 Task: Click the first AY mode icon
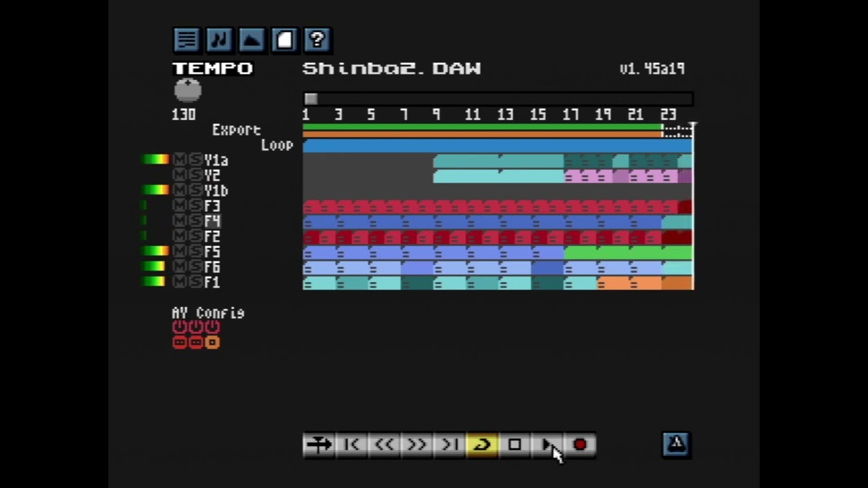179,343
